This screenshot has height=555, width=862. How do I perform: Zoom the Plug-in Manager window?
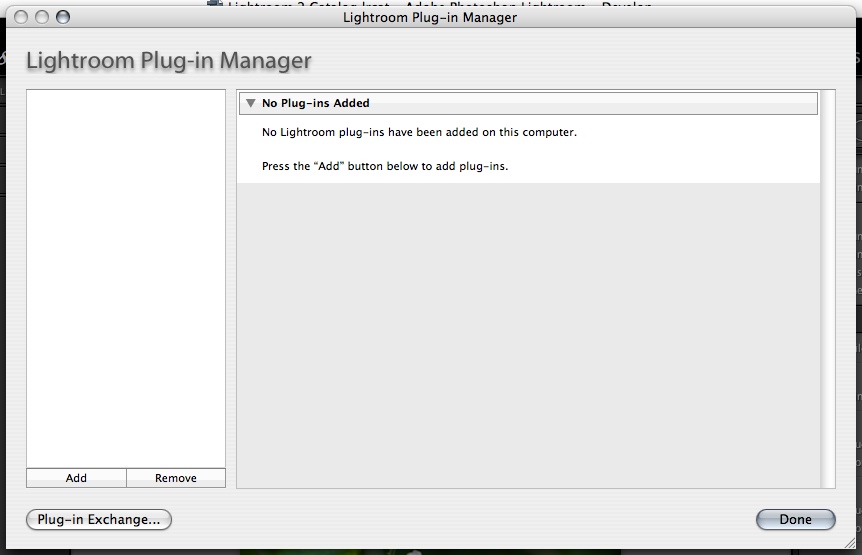63,17
